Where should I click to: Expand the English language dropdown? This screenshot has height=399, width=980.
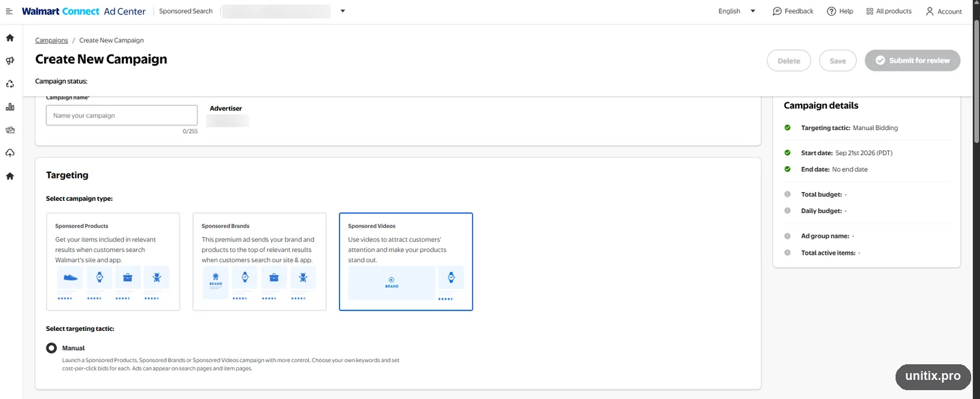tap(737, 11)
